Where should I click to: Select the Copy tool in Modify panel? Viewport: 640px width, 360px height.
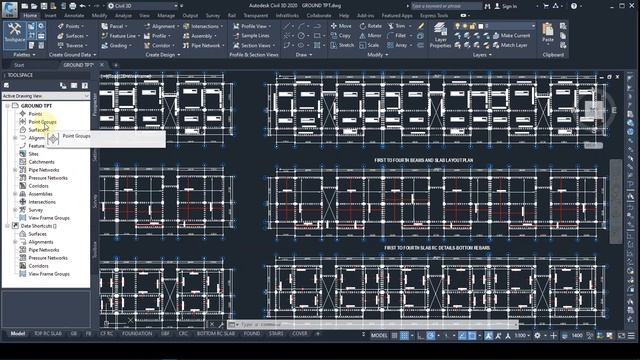[341, 36]
